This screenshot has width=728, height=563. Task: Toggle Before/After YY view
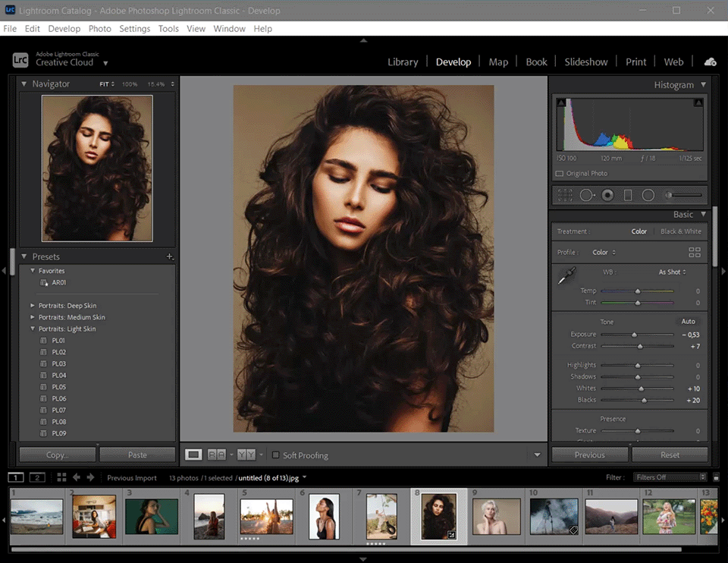(246, 454)
